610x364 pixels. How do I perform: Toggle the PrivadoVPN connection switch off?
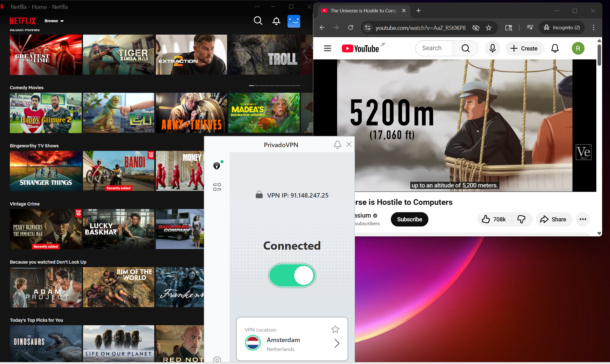(x=292, y=275)
